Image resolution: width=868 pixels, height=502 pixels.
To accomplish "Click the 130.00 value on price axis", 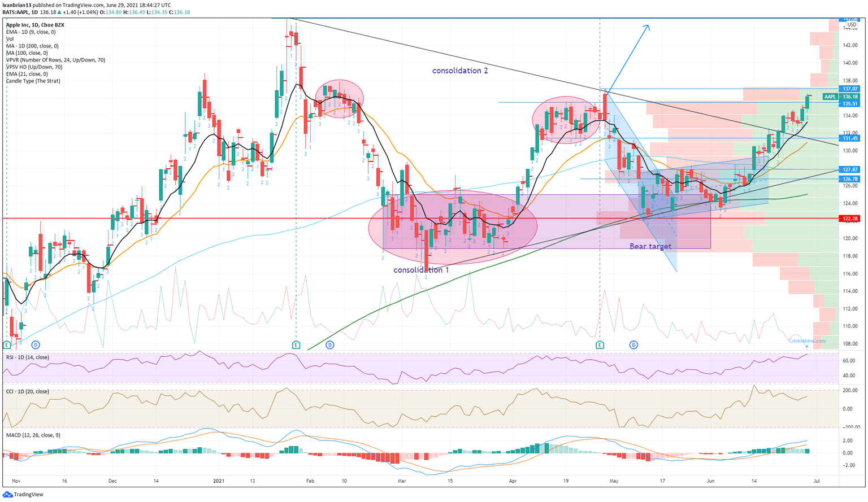I will tap(850, 151).
